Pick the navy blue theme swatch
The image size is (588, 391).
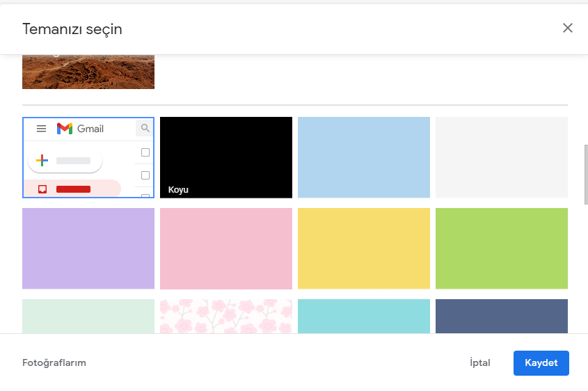click(x=502, y=316)
